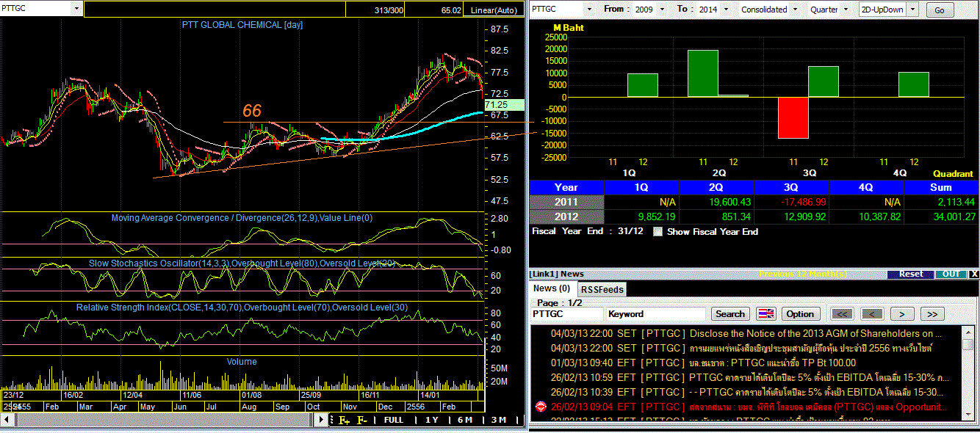The width and height of the screenshot is (980, 433).
Task: Click the 2,113.44 Sum cell for 2011
Action: [x=942, y=202]
